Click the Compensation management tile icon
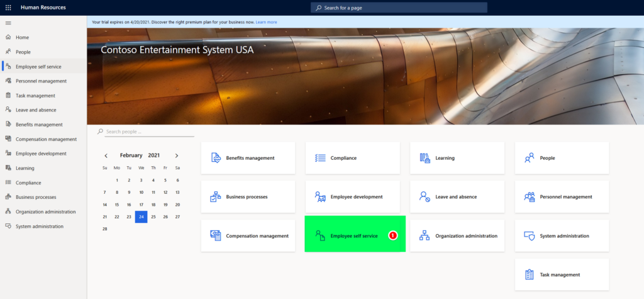 (x=215, y=235)
